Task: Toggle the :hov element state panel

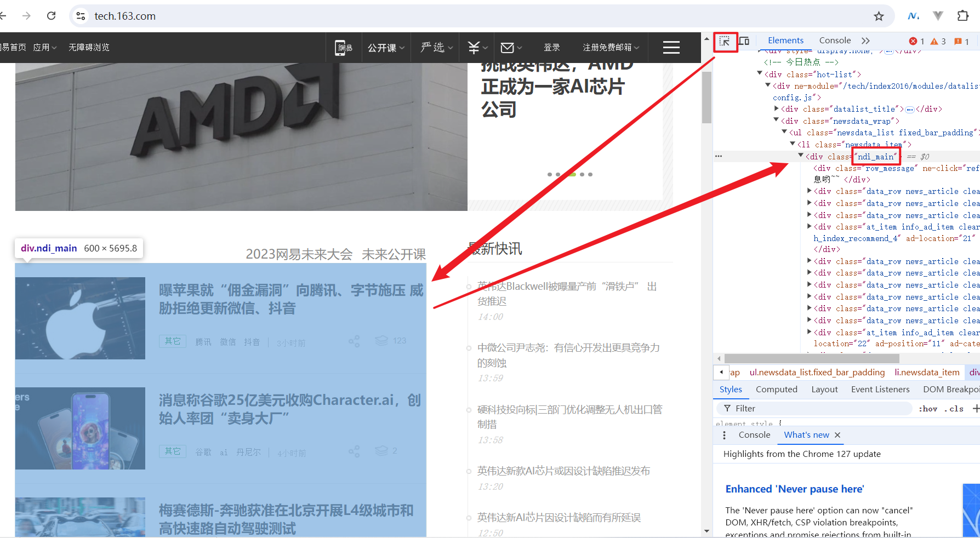Action: point(928,409)
